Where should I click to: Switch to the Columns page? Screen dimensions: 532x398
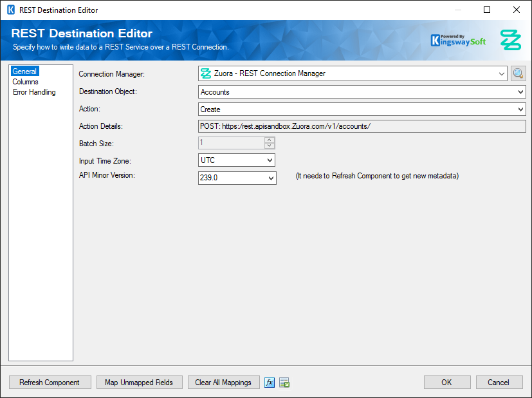pos(26,82)
